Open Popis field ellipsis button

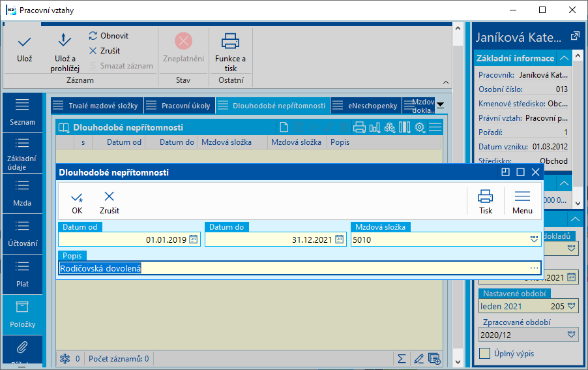(535, 268)
